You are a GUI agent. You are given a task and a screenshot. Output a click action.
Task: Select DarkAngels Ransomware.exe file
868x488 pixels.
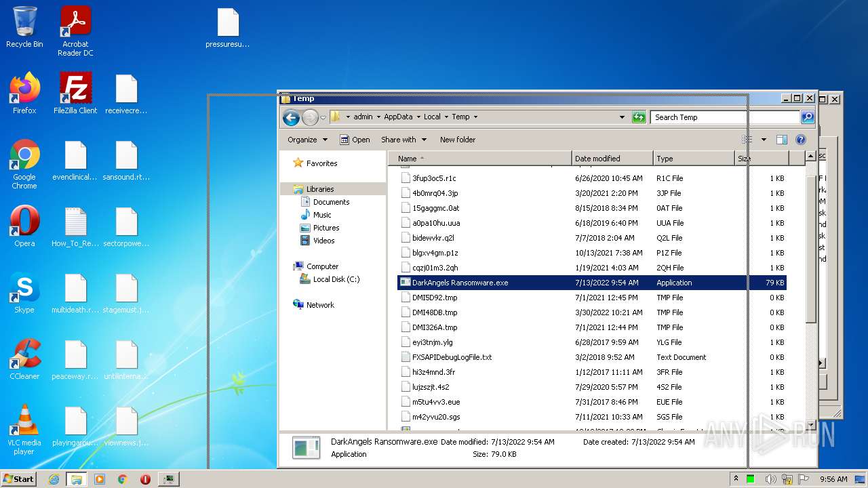point(592,283)
